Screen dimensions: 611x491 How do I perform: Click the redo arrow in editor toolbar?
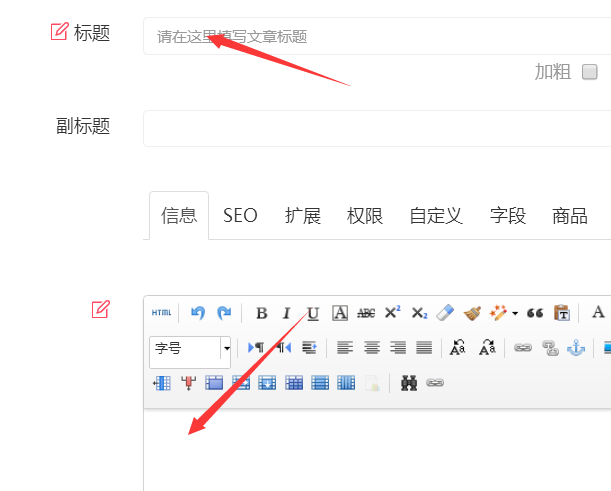point(224,313)
